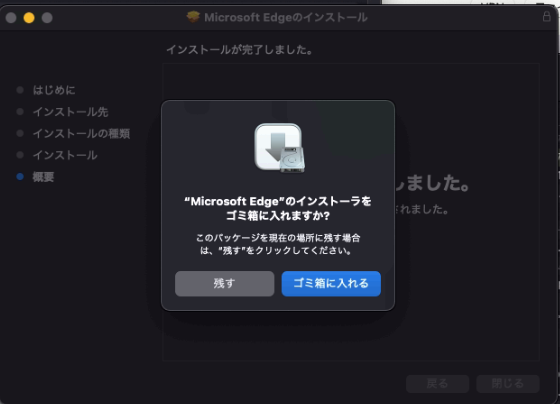Viewport: 560px width, 404px height.
Task: Click the インストールが完了しました。 heading
Action: click(x=240, y=50)
